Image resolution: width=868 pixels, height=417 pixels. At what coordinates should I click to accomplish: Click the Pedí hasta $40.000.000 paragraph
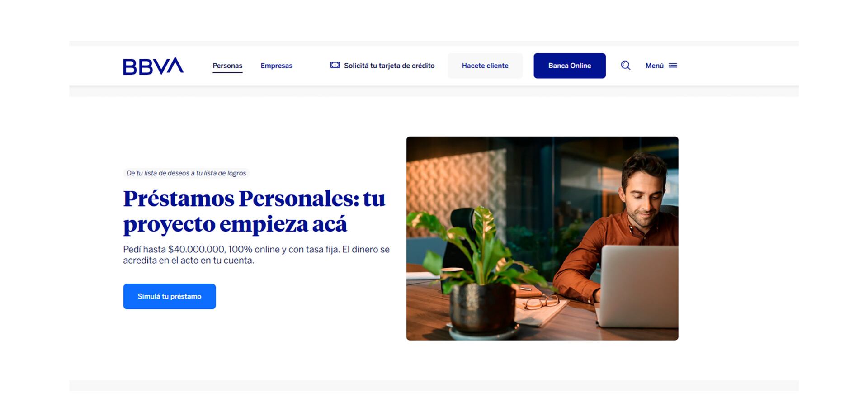256,255
